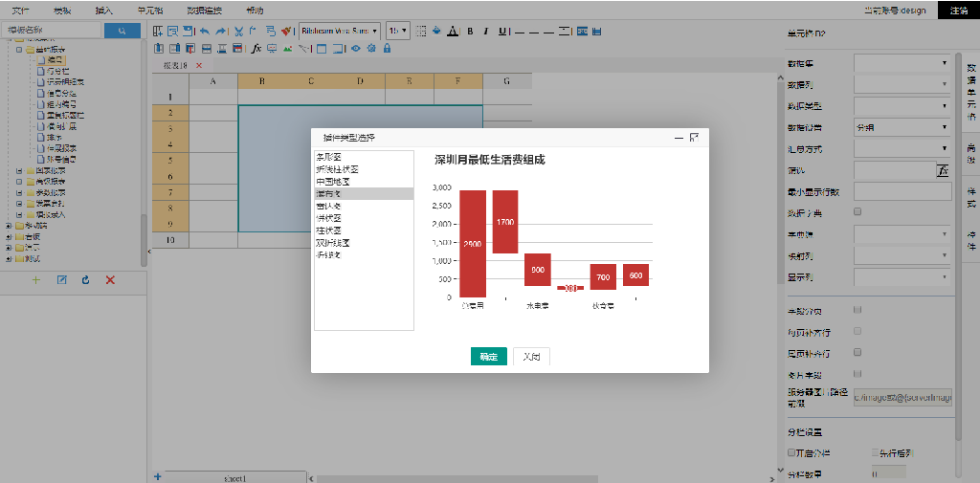Toggle the 数据字典 checkbox
Viewport: 980px width, 483px height.
pos(857,211)
